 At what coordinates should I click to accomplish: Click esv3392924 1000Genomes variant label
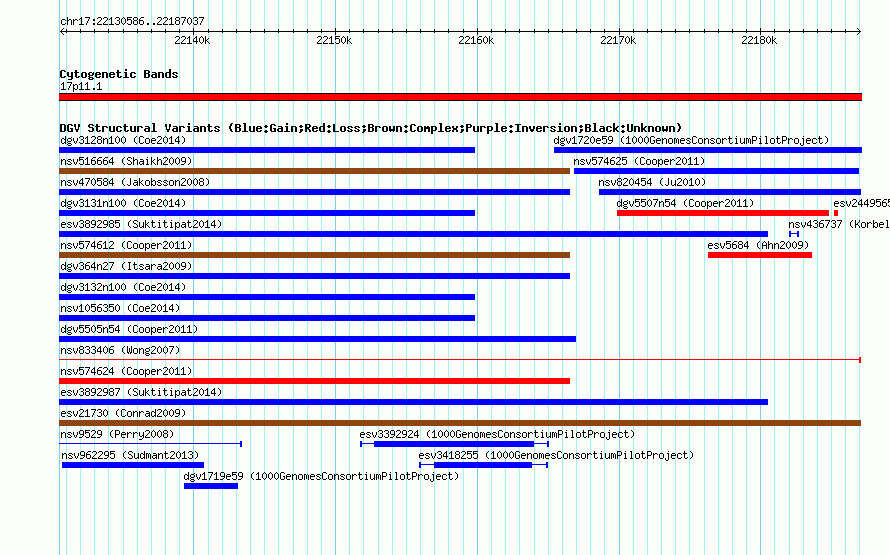point(497,434)
